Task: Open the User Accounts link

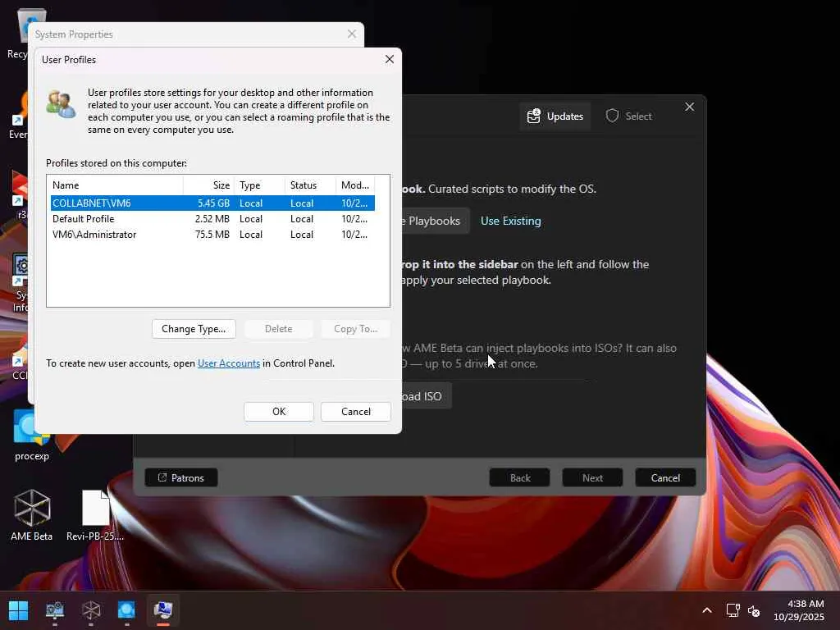Action: [229, 363]
